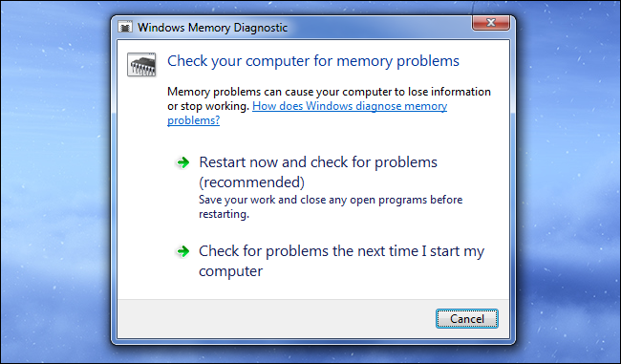Click the Cancel button
This screenshot has width=621, height=364.
tap(467, 319)
